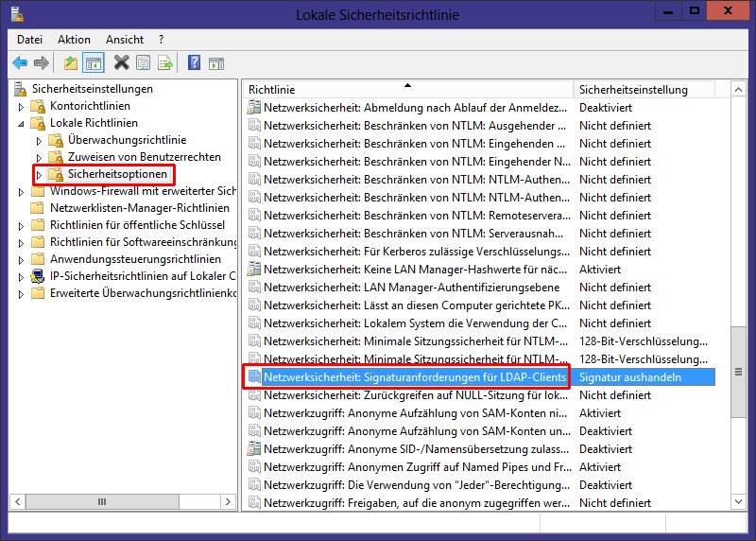Open the Aktion menu
This screenshot has width=756, height=541.
click(x=75, y=40)
